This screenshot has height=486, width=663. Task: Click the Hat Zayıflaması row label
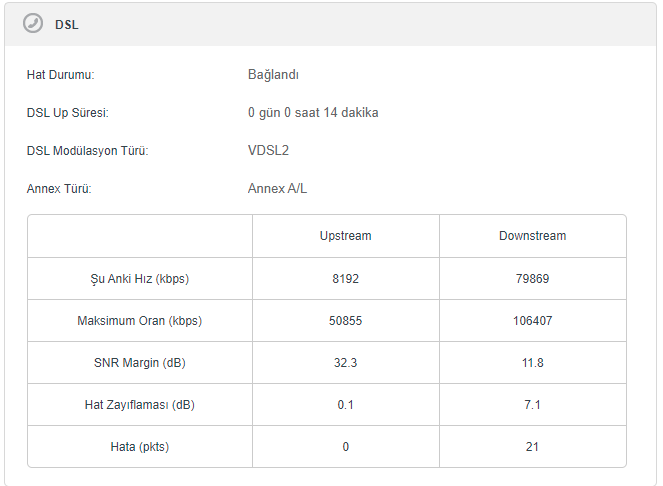(139, 405)
